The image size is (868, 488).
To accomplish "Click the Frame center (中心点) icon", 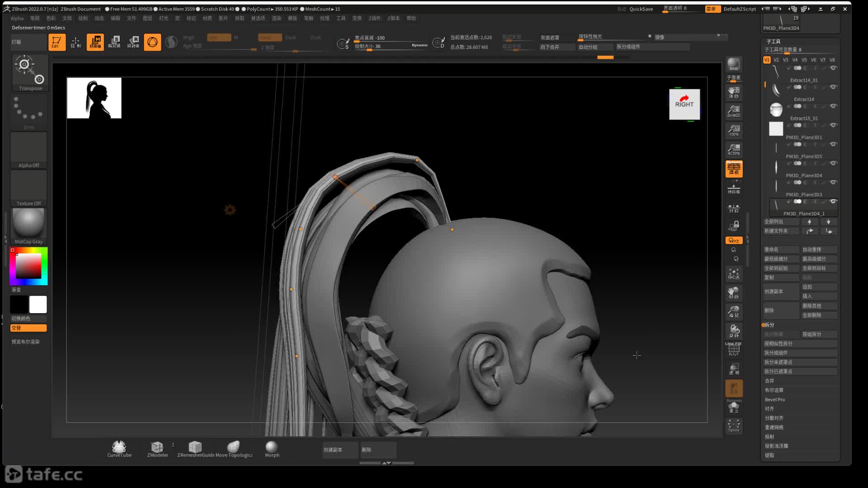I will point(734,274).
